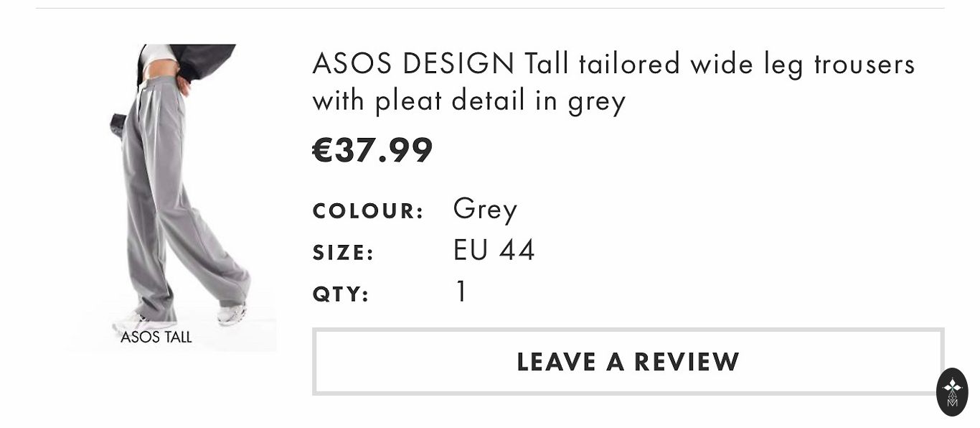Click the word REVIEW inside the button
Image resolution: width=980 pixels, height=428 pixels.
[686, 362]
